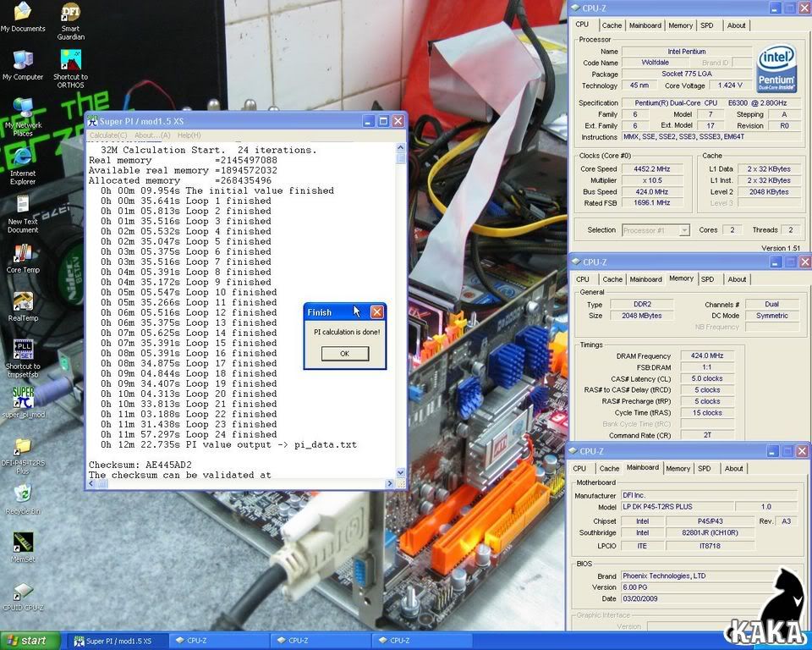Activate the second CPU-Z taskbar button
The image size is (812, 650).
321,642
